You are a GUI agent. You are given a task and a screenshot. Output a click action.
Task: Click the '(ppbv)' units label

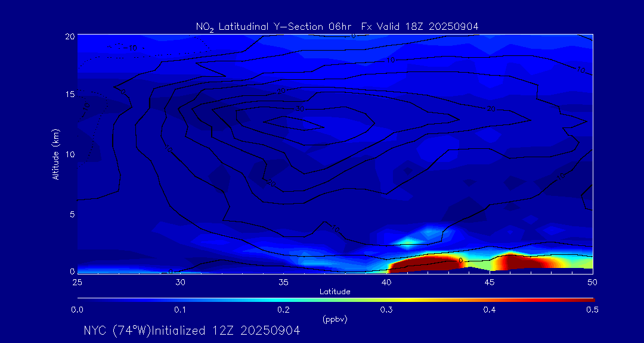coord(335,320)
